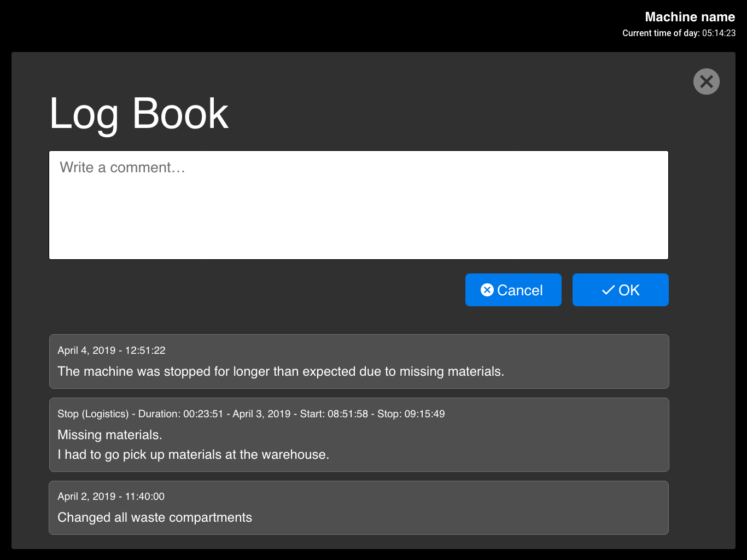Image resolution: width=747 pixels, height=560 pixels.
Task: Select the April 4, 2019 - 12:51:22 timestamp
Action: click(x=112, y=351)
